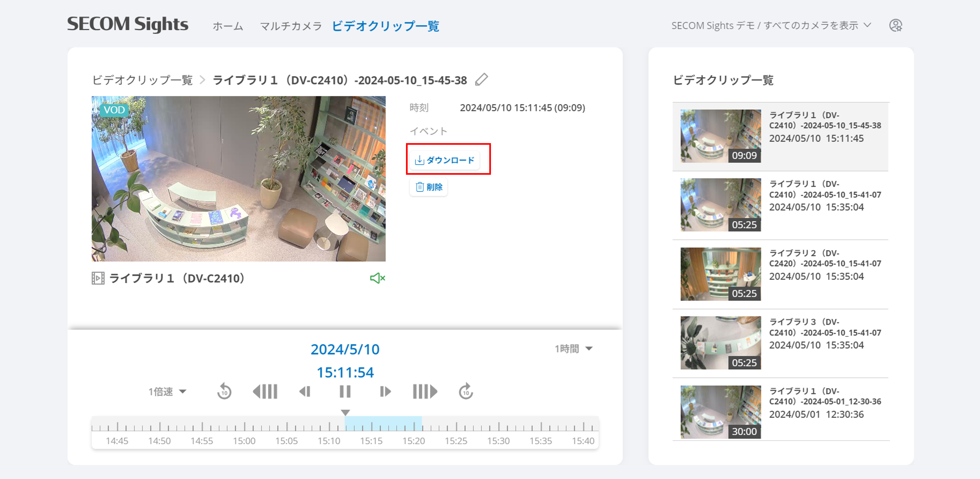The width and height of the screenshot is (980, 479).
Task: Click the 削除 delete button
Action: pos(429,187)
